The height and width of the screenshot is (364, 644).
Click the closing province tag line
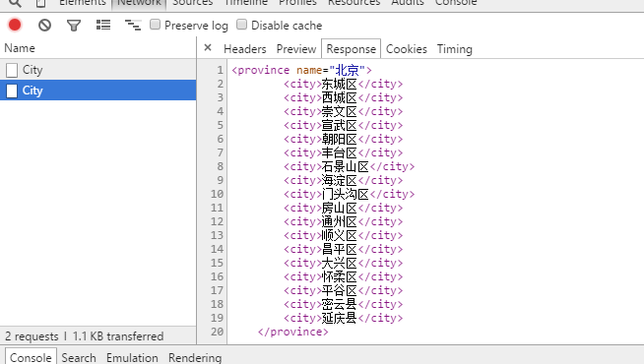[292, 332]
